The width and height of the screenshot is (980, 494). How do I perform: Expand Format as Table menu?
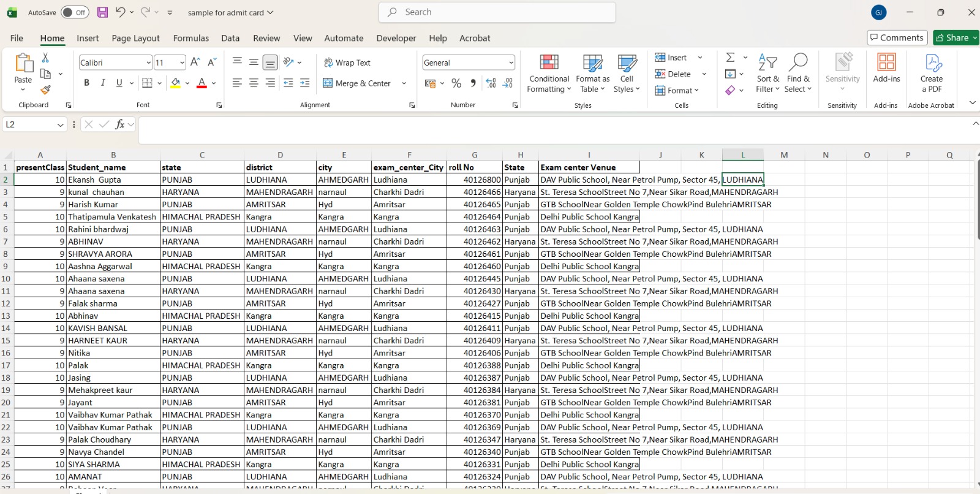592,73
